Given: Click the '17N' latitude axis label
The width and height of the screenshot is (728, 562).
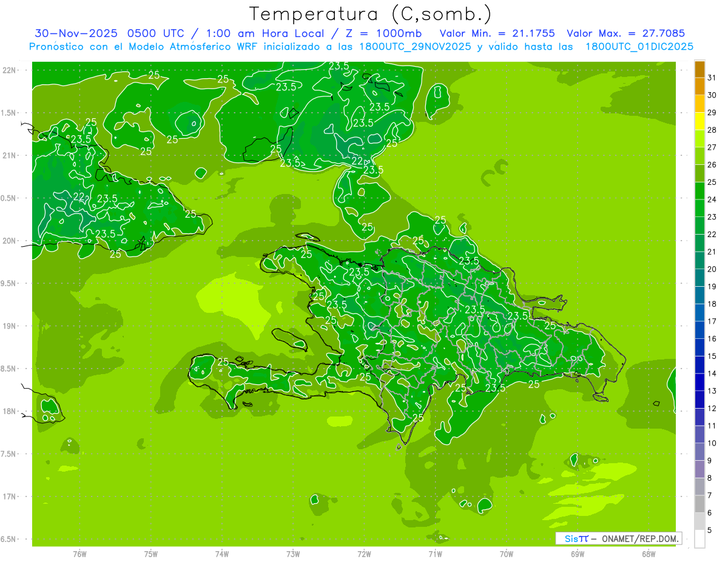Looking at the screenshot, I should [x=10, y=497].
